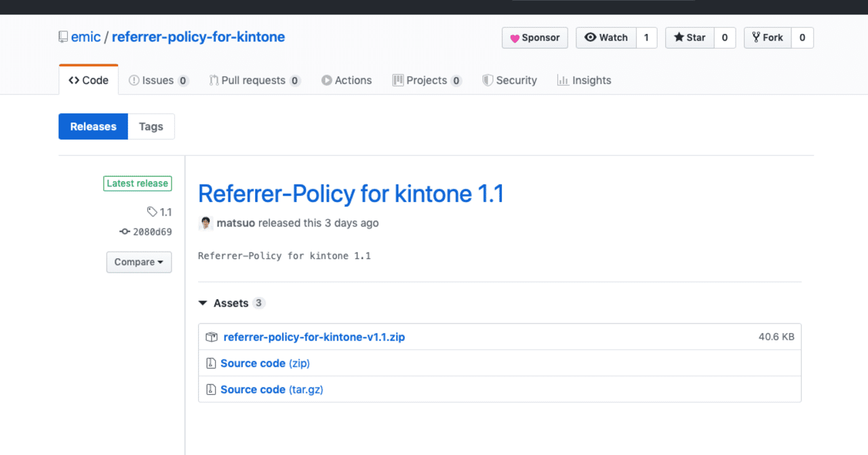
Task: Click the star icon on the Star button
Action: pos(679,38)
